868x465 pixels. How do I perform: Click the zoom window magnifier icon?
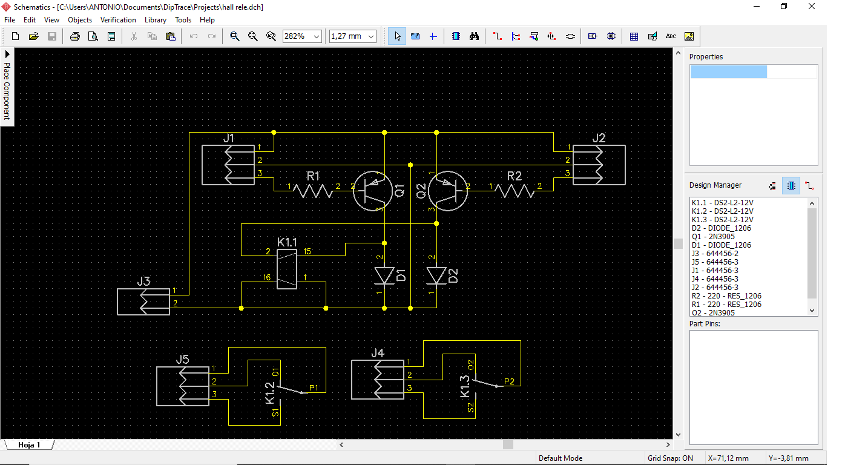(271, 36)
